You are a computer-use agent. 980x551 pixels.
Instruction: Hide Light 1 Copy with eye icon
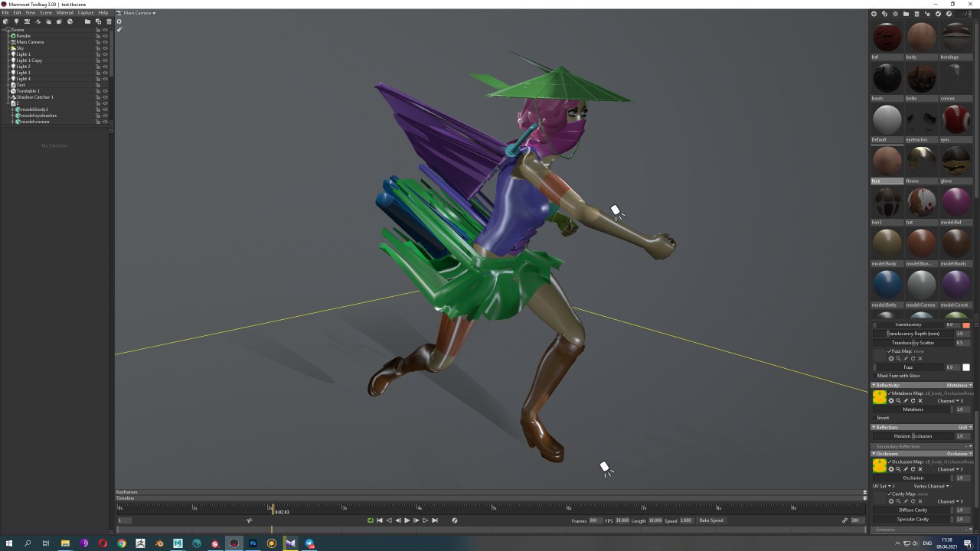click(x=105, y=60)
